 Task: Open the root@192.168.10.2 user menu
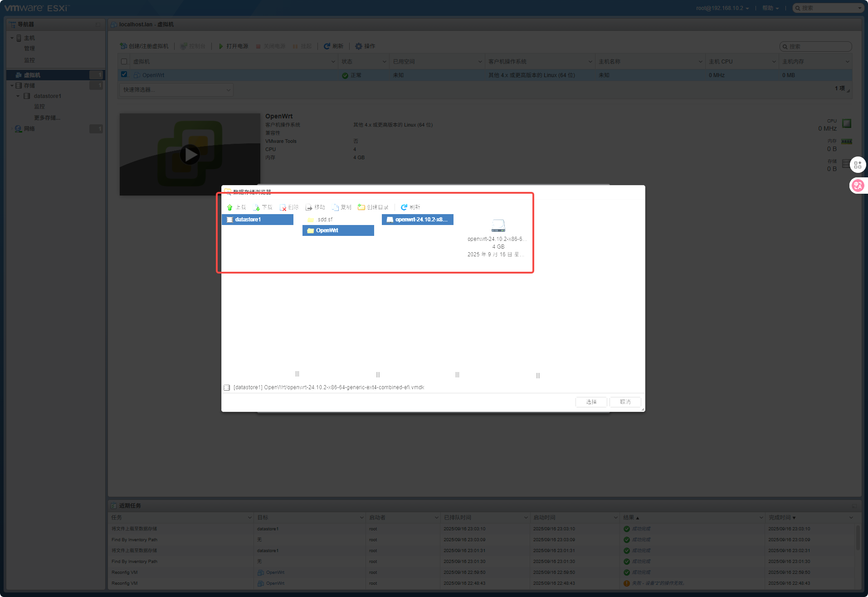pyautogui.click(x=722, y=8)
